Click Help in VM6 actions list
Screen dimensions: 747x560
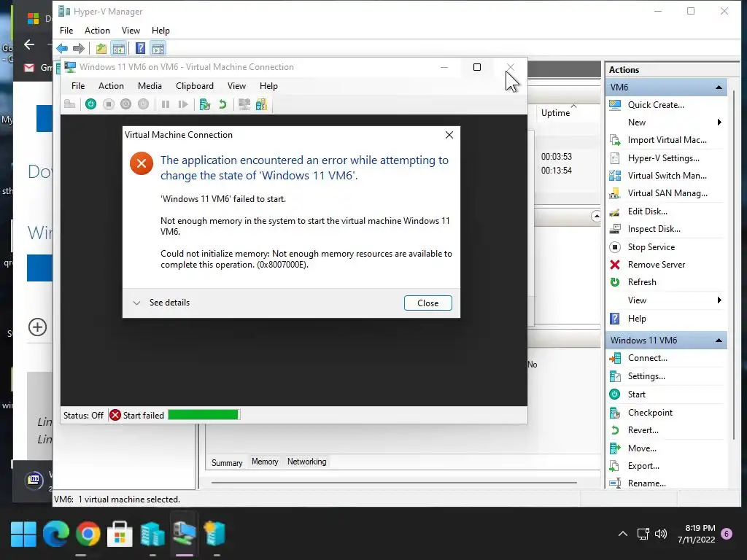(636, 319)
